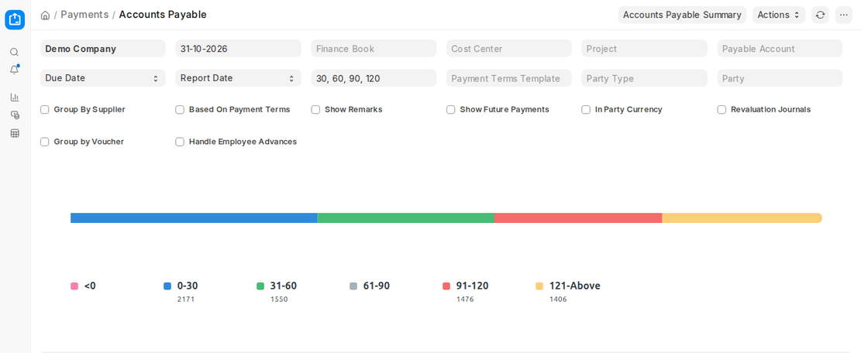Toggle Group by Voucher checkbox
Image resolution: width=868 pixels, height=353 pixels.
pos(45,142)
